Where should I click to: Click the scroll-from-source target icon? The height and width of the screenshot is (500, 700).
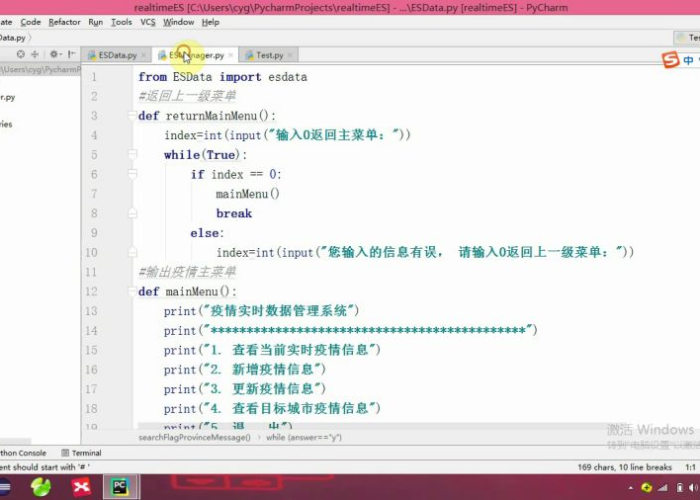pos(21,54)
